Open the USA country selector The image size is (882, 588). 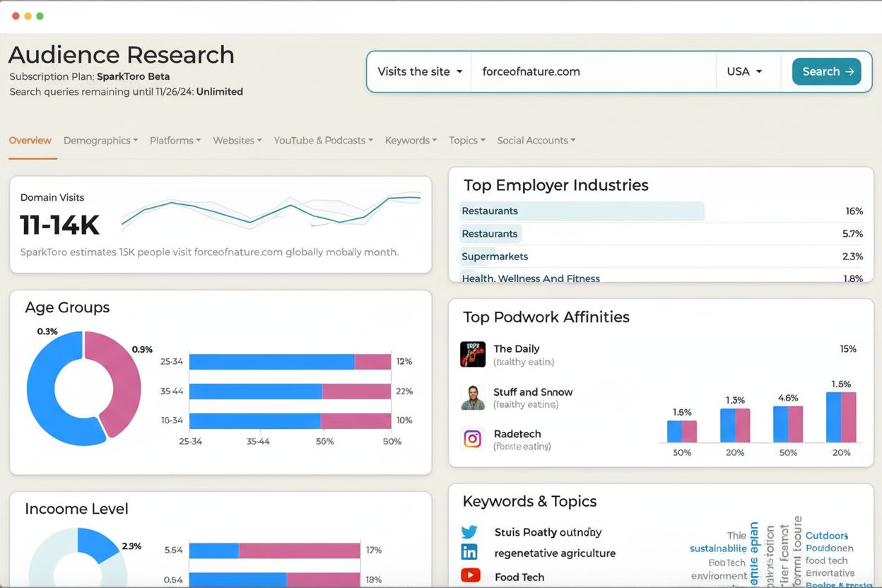tap(745, 71)
